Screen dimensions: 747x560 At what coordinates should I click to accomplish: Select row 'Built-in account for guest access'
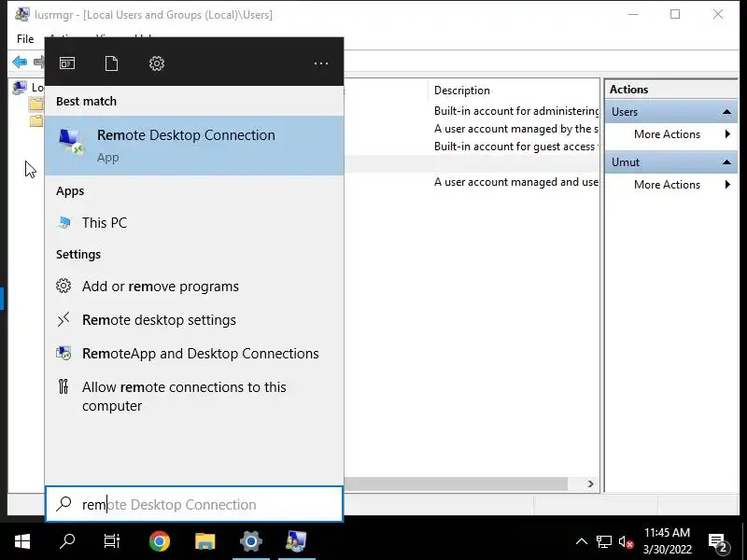point(516,147)
